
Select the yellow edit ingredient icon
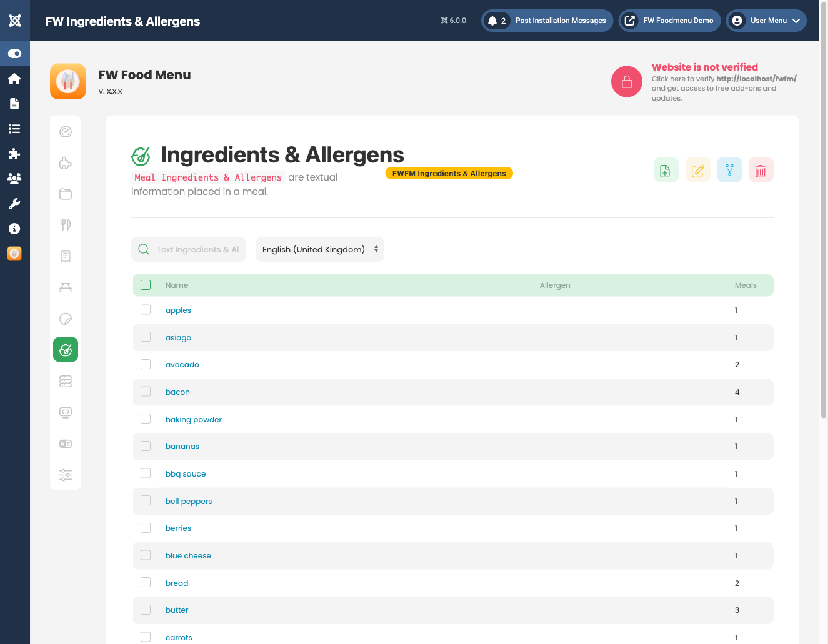coord(697,169)
